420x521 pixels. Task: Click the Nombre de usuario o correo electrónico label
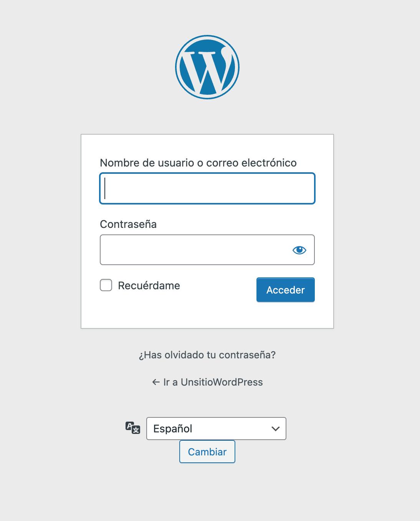point(198,163)
